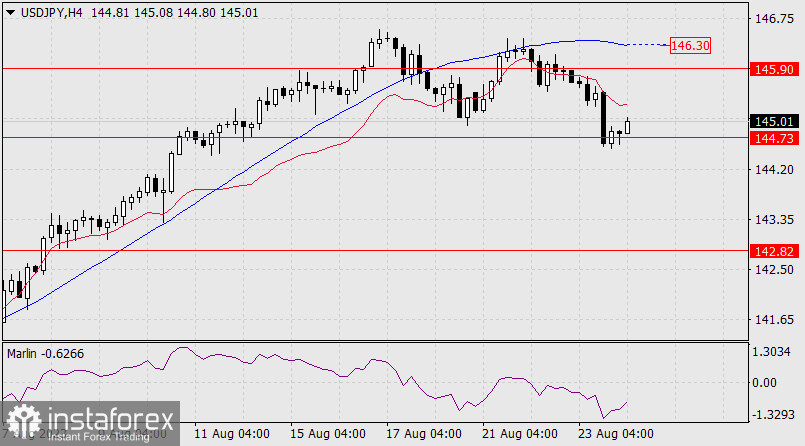Click the 145.01 current price tag
The height and width of the screenshot is (446, 805).
coord(774,122)
